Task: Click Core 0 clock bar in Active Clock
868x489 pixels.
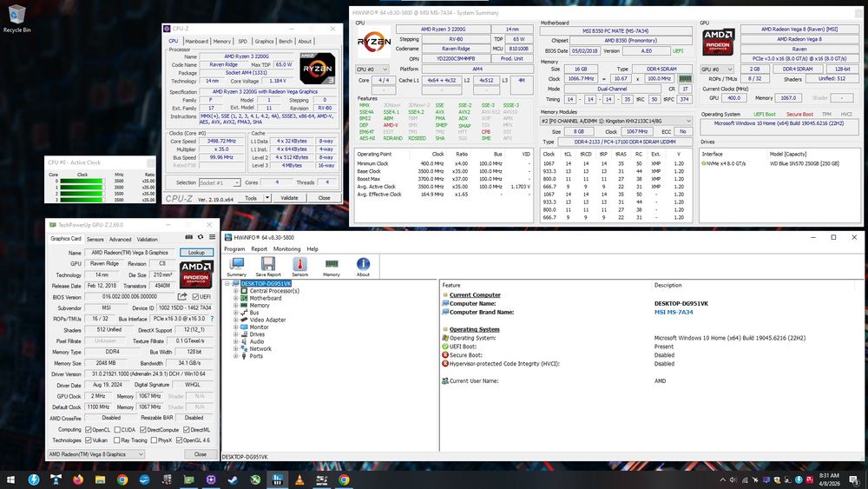Action: [x=82, y=181]
